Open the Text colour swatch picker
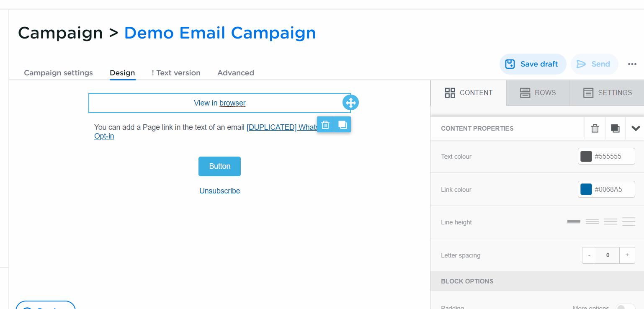Viewport: 644px width, 309px height. pyautogui.click(x=586, y=156)
